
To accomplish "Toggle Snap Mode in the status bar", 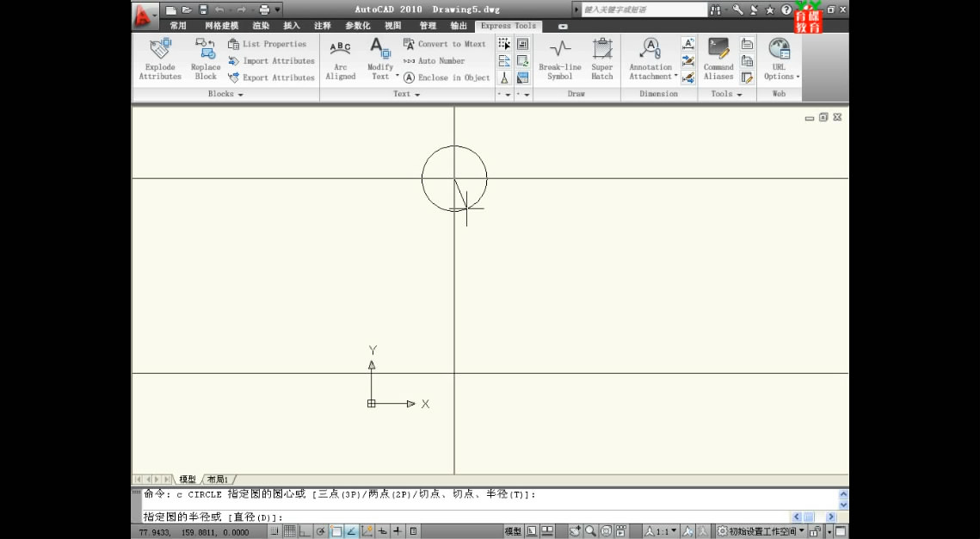I will [274, 531].
